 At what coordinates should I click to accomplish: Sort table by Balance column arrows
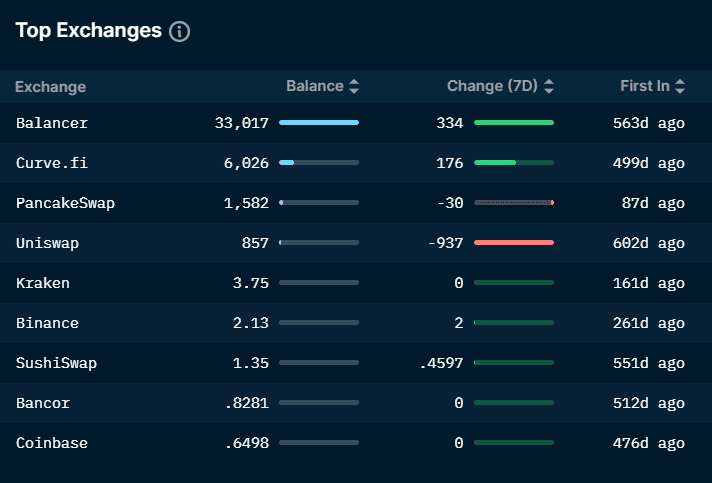coord(354,87)
